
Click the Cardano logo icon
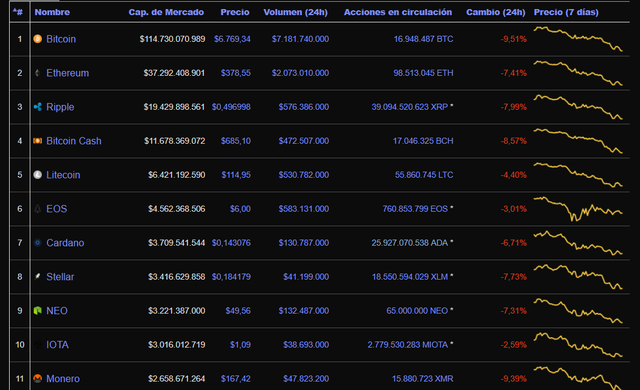[x=38, y=243]
